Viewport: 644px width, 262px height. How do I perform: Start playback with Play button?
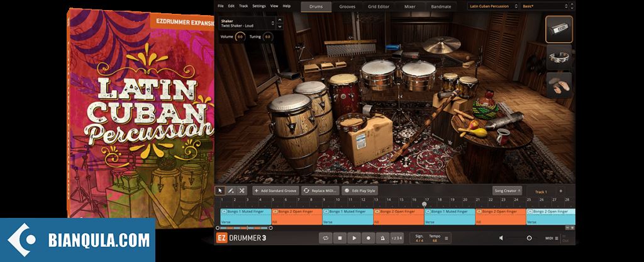tap(353, 238)
